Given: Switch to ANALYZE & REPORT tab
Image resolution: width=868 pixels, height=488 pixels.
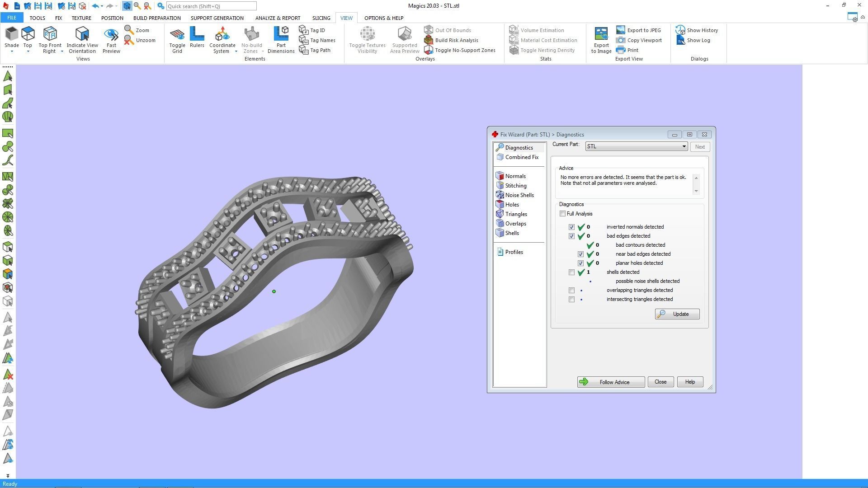Looking at the screenshot, I should 278,18.
